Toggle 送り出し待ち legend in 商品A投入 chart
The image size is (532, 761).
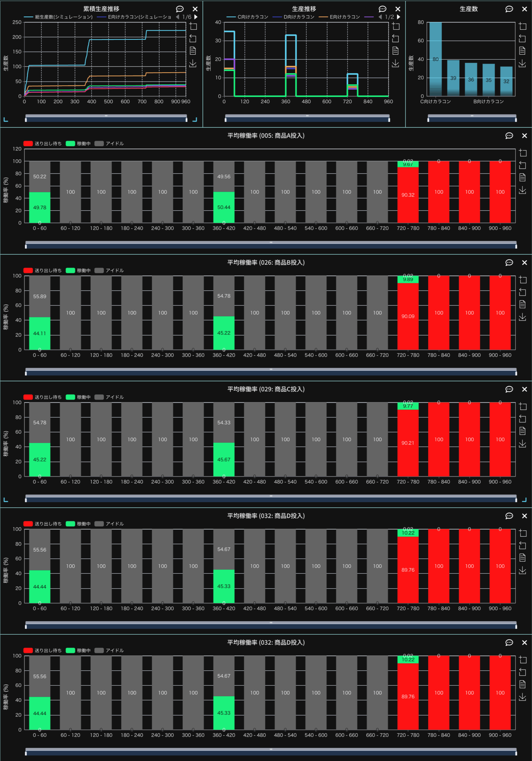[x=43, y=144]
